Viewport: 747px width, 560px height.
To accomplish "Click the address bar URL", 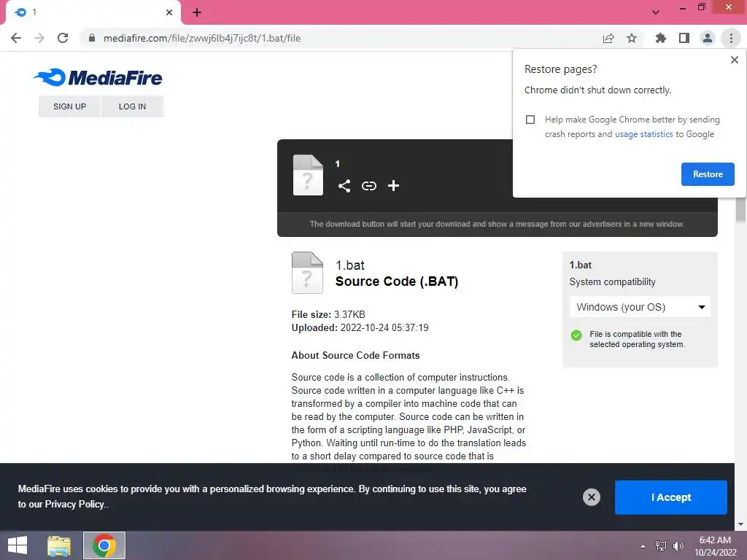I will [202, 38].
